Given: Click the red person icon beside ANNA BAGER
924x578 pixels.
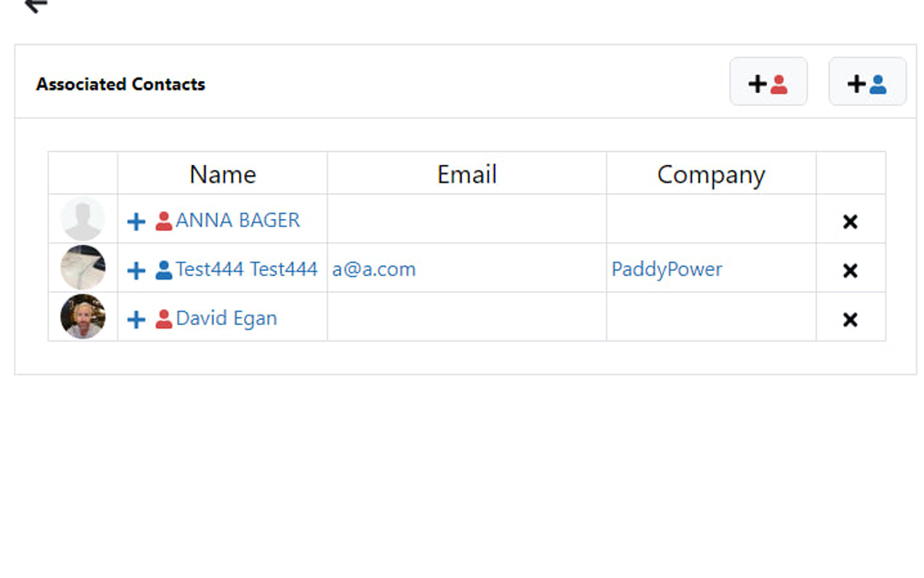Looking at the screenshot, I should (x=164, y=221).
